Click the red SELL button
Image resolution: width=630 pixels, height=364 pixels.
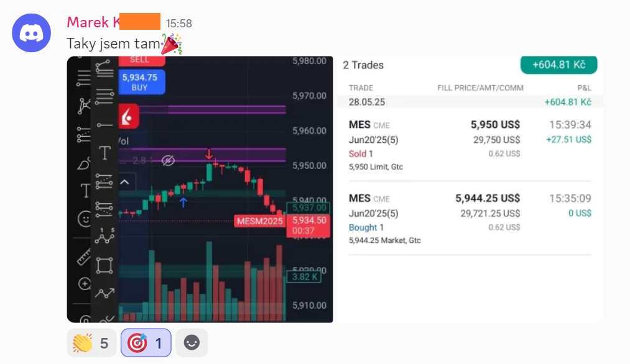(141, 61)
